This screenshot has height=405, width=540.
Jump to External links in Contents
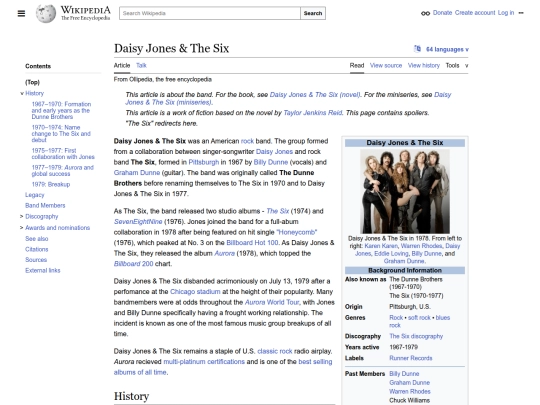(x=42, y=271)
